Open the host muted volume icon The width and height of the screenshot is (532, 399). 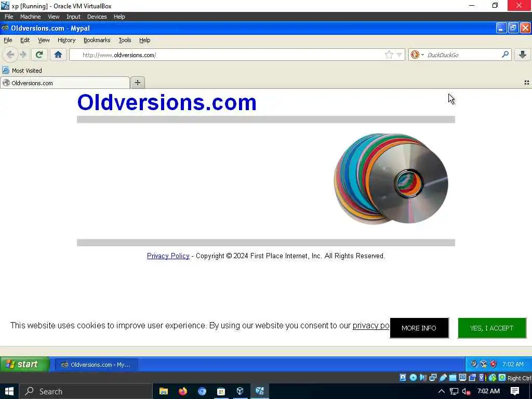(466, 392)
